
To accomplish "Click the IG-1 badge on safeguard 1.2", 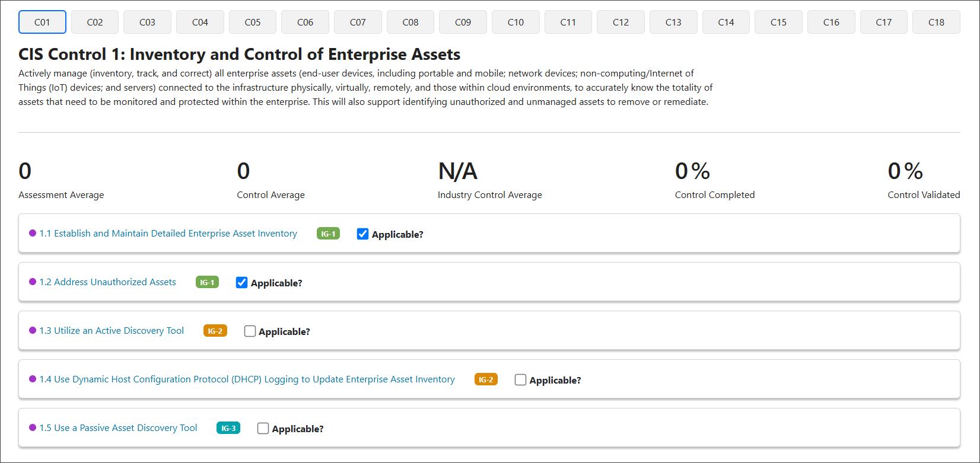I will coord(207,282).
